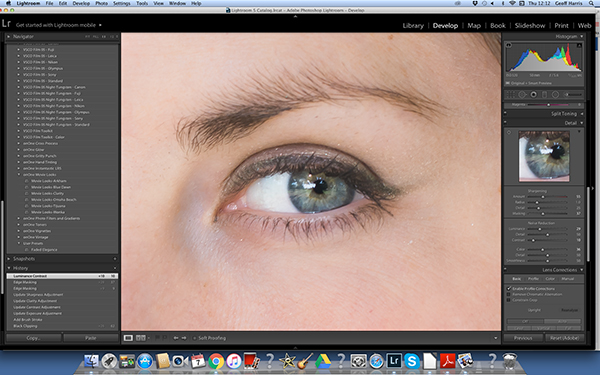Toggle Constrain Crop checkbox
Image resolution: width=600 pixels, height=375 pixels.
point(509,300)
